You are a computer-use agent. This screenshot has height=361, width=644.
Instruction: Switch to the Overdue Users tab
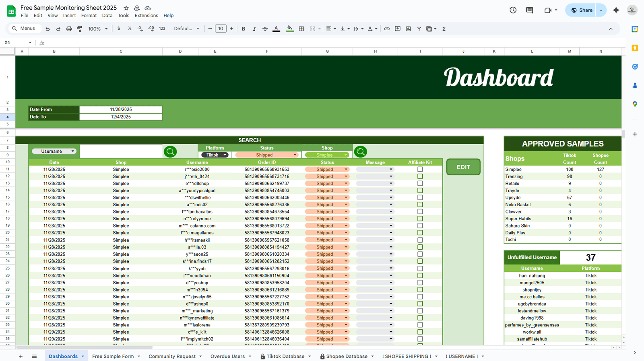(x=227, y=356)
